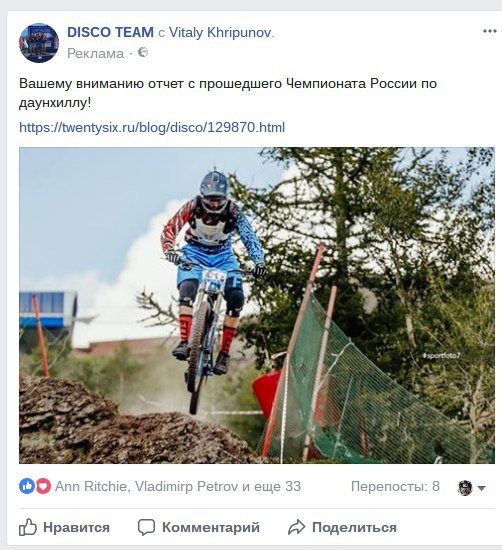
Task: Click the globe public-visibility icon
Action: click(143, 53)
